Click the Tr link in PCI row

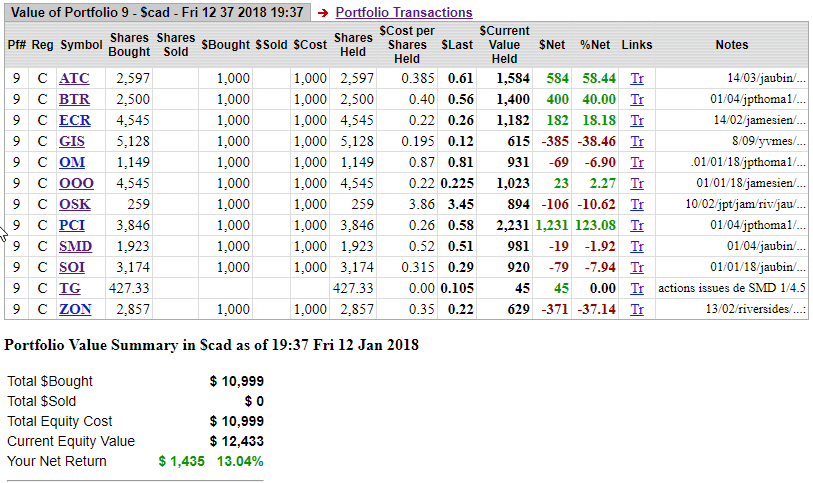pyautogui.click(x=637, y=225)
